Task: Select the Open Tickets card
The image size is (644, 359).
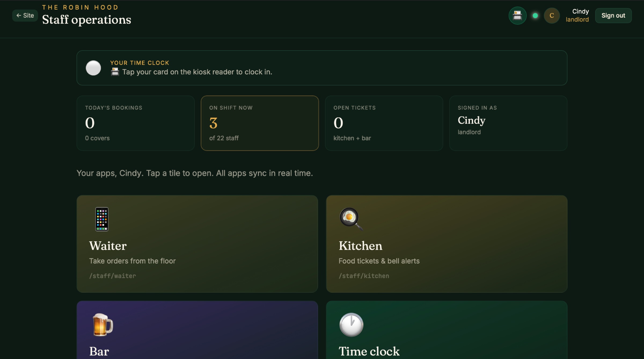Action: [x=384, y=123]
